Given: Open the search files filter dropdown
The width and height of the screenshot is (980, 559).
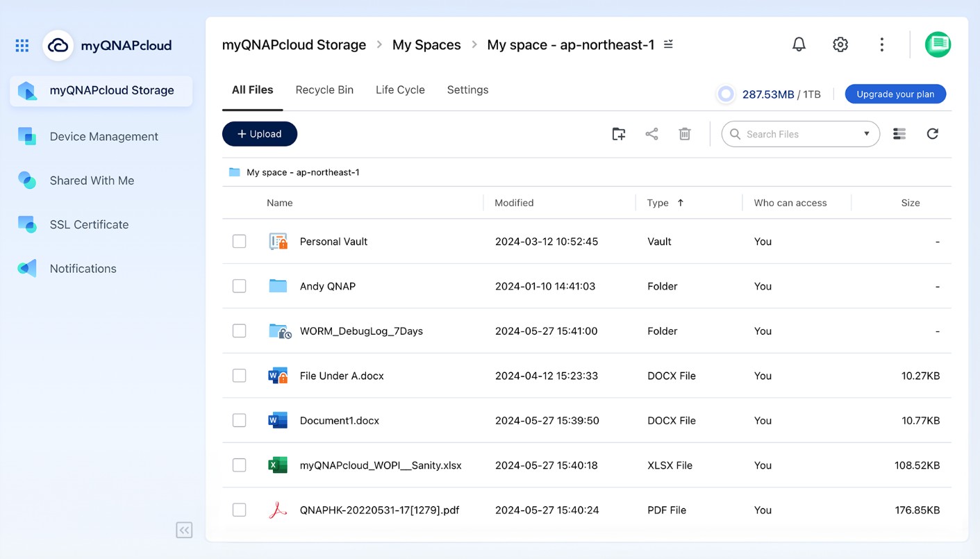Looking at the screenshot, I should [x=865, y=133].
